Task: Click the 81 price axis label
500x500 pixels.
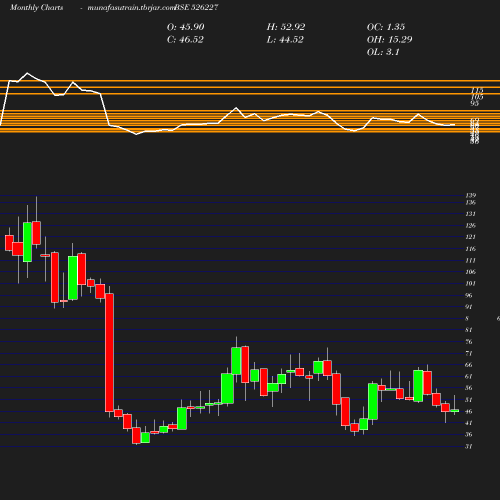Action: pos(469,330)
